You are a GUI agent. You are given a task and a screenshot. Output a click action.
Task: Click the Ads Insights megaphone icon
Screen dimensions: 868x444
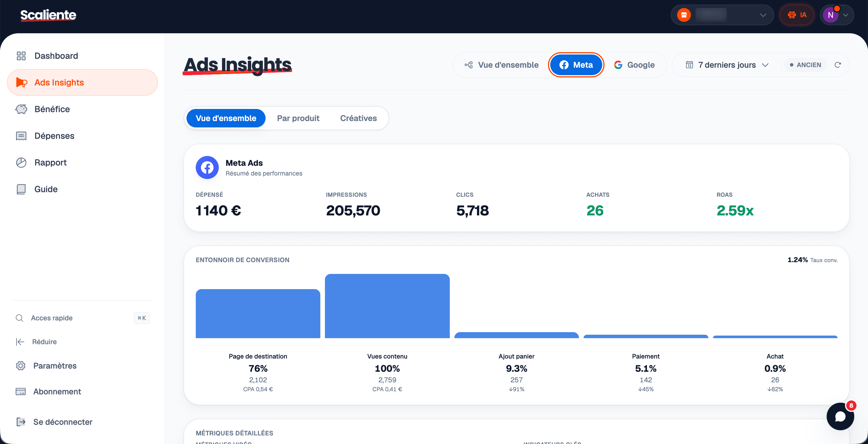tap(22, 83)
